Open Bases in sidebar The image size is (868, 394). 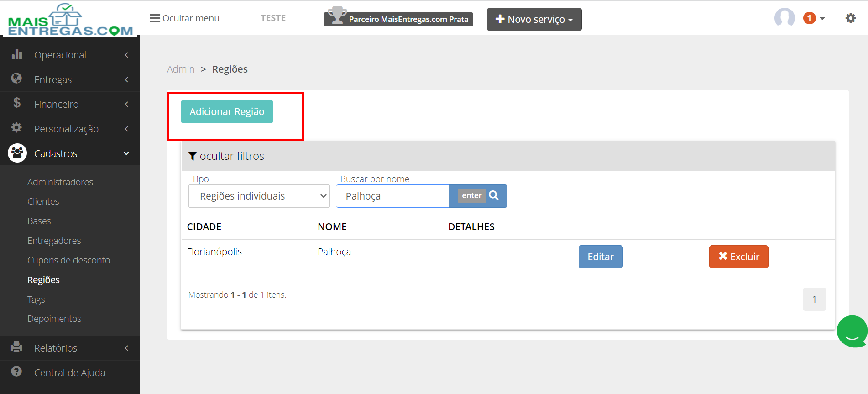click(x=39, y=221)
